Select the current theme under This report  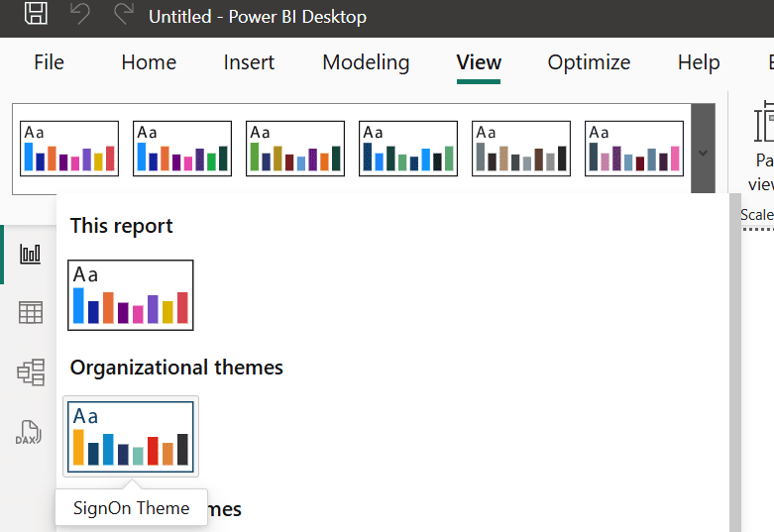(x=131, y=295)
